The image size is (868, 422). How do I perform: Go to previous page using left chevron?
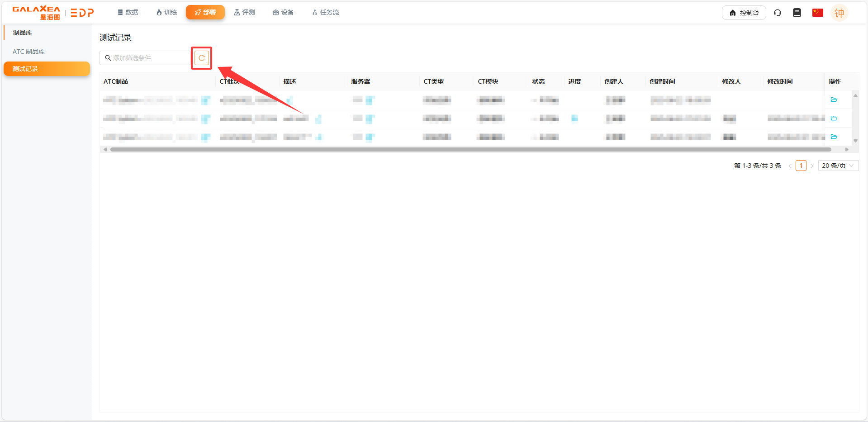pyautogui.click(x=790, y=166)
